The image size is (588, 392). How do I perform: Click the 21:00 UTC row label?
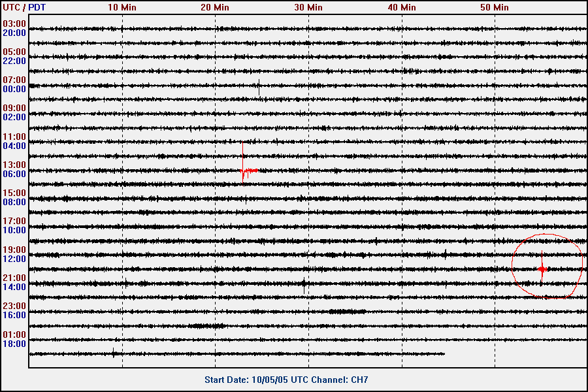[x=14, y=278]
